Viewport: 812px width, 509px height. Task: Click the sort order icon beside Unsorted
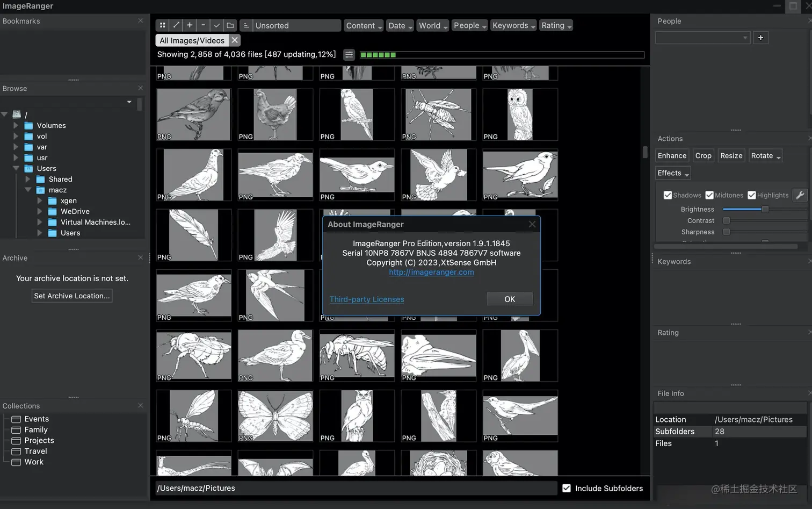tap(245, 25)
